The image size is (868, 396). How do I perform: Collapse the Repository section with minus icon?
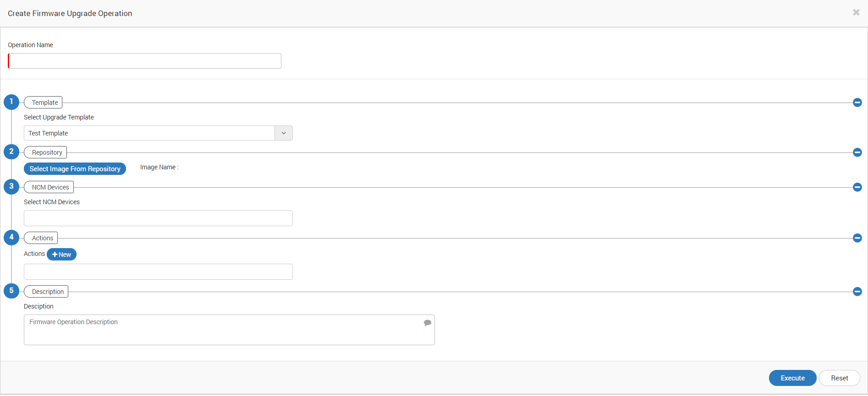pos(857,152)
